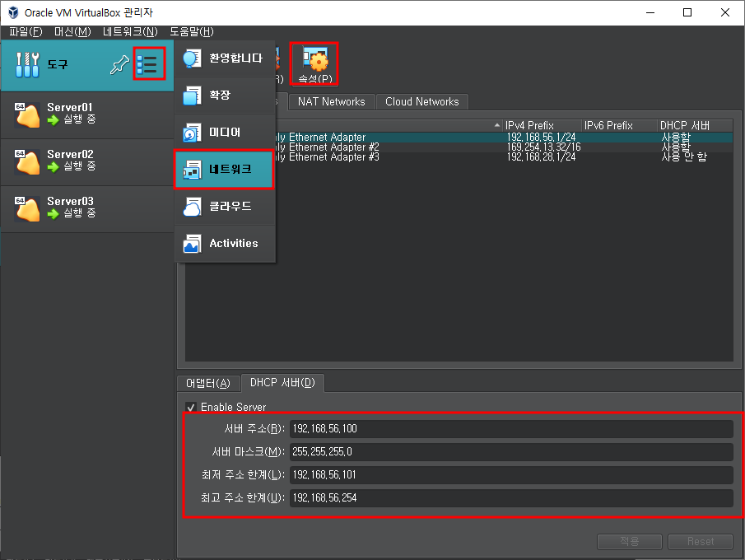Select the Server02 virtual machine

[x=87, y=162]
